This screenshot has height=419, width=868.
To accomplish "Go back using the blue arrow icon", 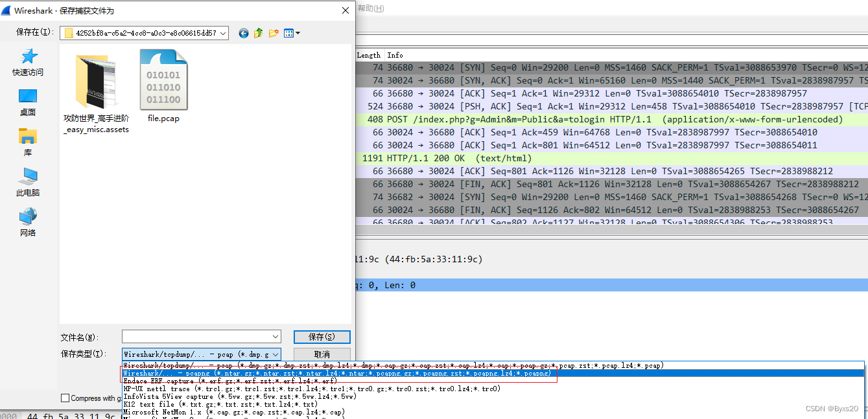I will tap(244, 33).
